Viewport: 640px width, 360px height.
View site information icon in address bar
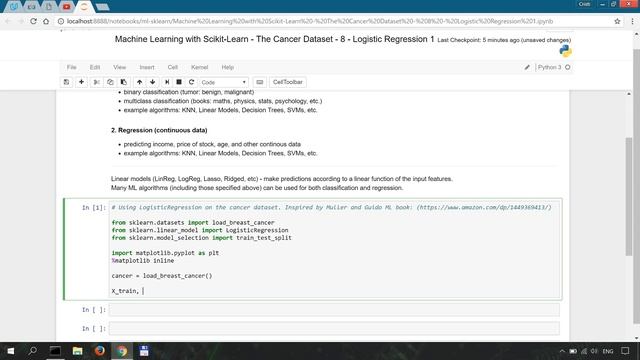tap(61, 21)
